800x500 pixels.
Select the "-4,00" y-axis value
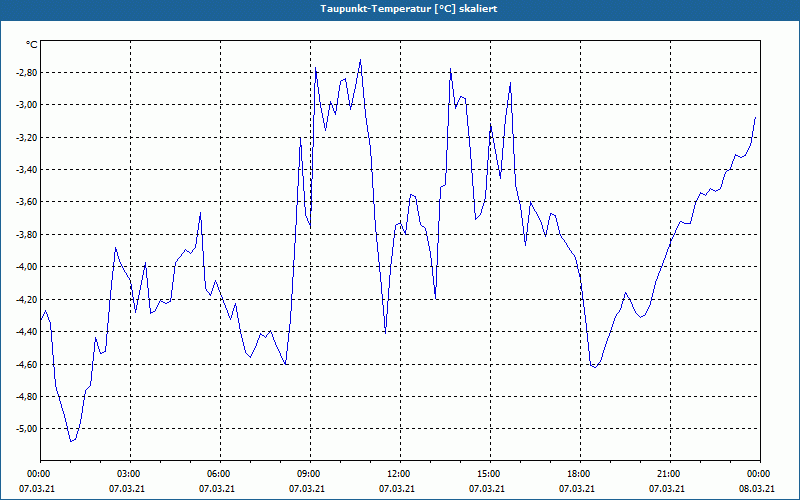(28, 266)
